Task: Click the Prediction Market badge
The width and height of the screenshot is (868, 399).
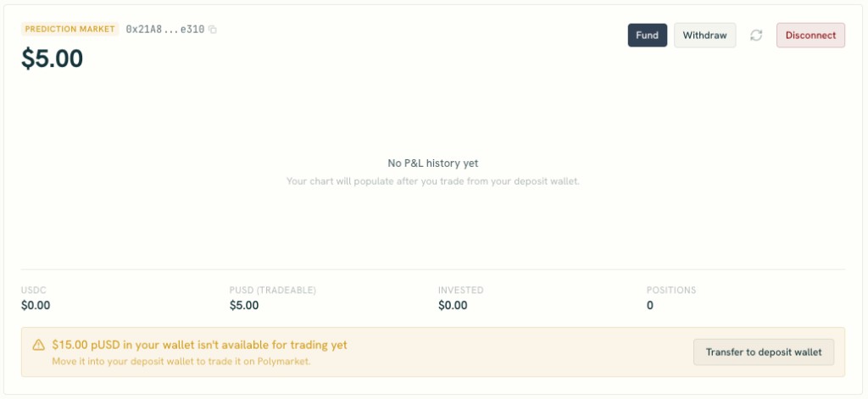Action: click(x=70, y=29)
